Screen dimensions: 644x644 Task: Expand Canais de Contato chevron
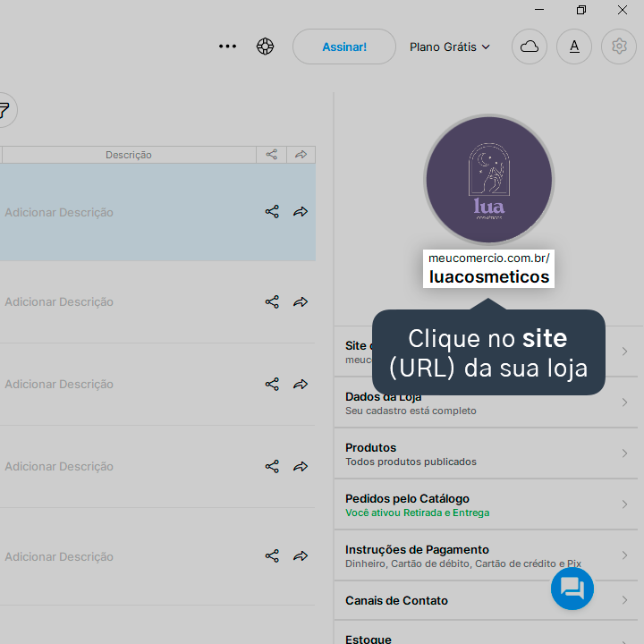tap(624, 600)
